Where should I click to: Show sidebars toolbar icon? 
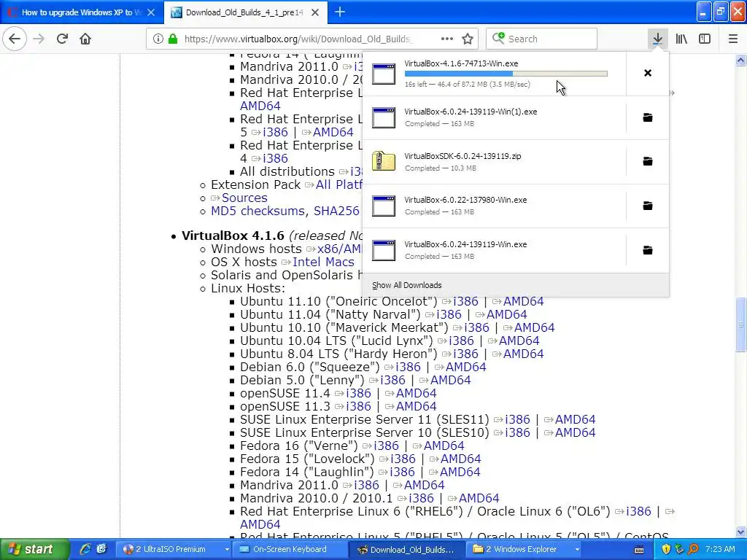click(x=705, y=39)
